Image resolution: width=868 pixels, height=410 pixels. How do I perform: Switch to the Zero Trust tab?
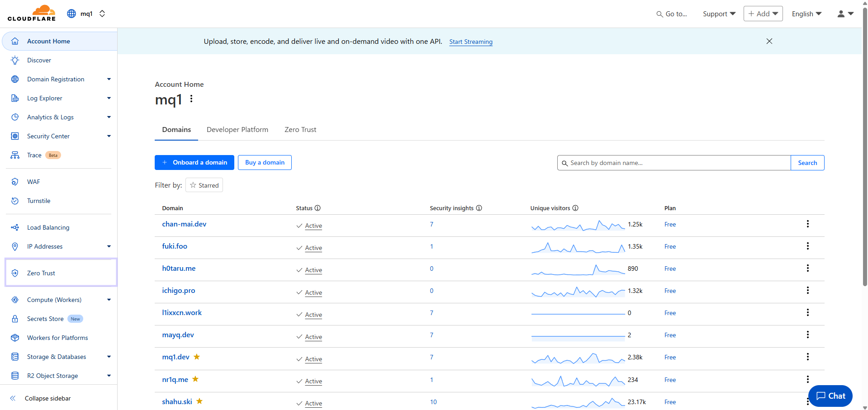[x=300, y=130]
